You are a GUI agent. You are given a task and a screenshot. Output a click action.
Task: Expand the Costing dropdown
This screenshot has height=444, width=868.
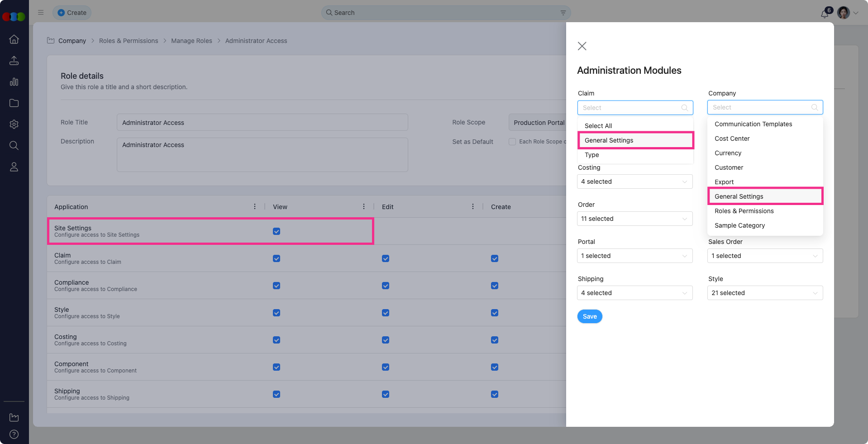[x=634, y=181]
